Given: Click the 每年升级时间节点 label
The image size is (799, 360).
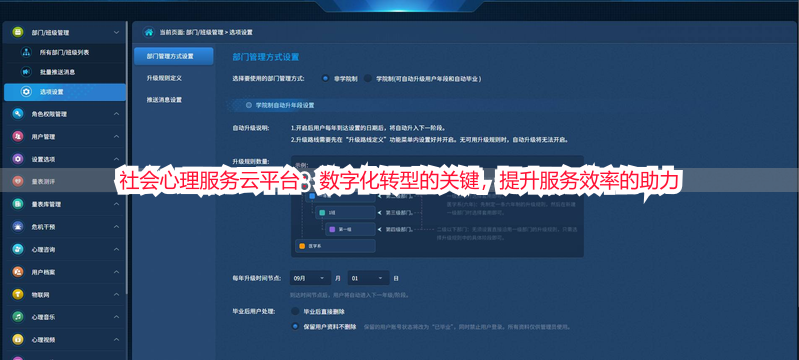Looking at the screenshot, I should pos(257,278).
